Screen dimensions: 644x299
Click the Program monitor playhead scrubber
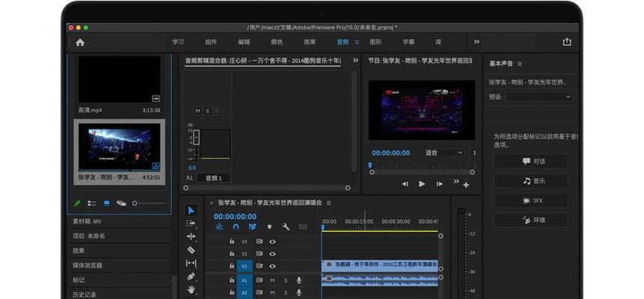pyautogui.click(x=370, y=165)
